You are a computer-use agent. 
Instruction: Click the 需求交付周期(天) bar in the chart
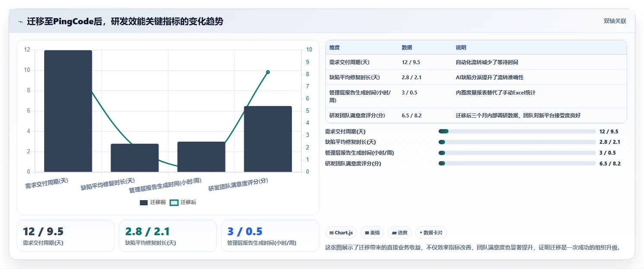coord(68,111)
